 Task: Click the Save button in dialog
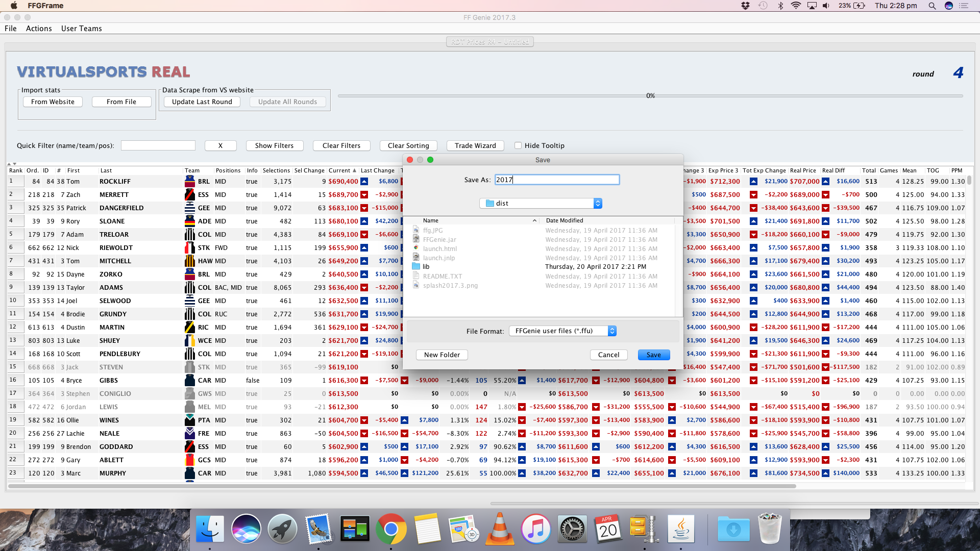(654, 355)
